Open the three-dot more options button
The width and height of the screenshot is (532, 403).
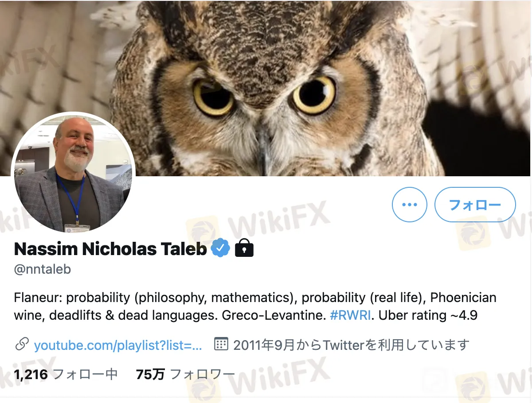410,205
